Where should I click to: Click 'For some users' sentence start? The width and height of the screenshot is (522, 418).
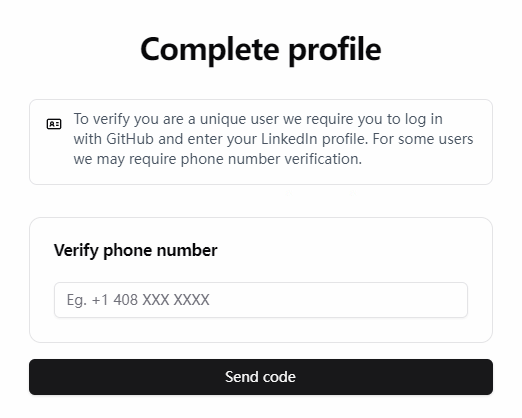coord(423,139)
